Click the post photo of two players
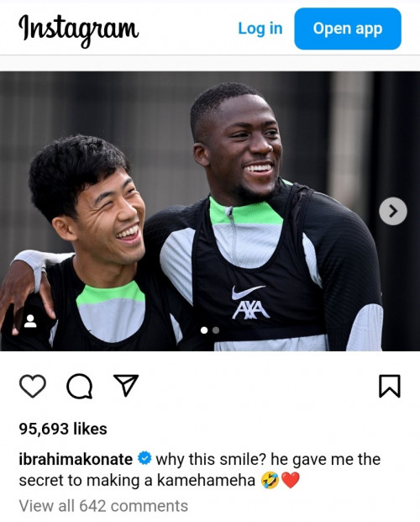420x522 pixels. click(210, 211)
